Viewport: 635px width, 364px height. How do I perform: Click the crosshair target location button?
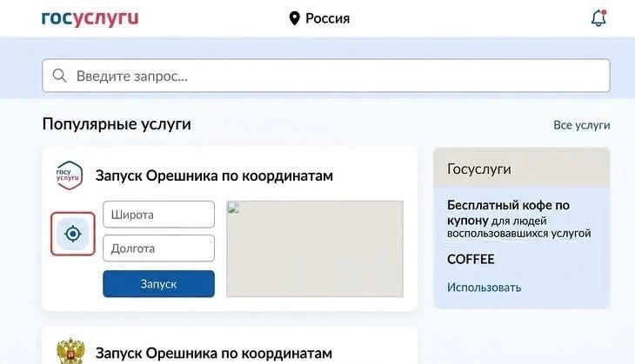coord(73,234)
